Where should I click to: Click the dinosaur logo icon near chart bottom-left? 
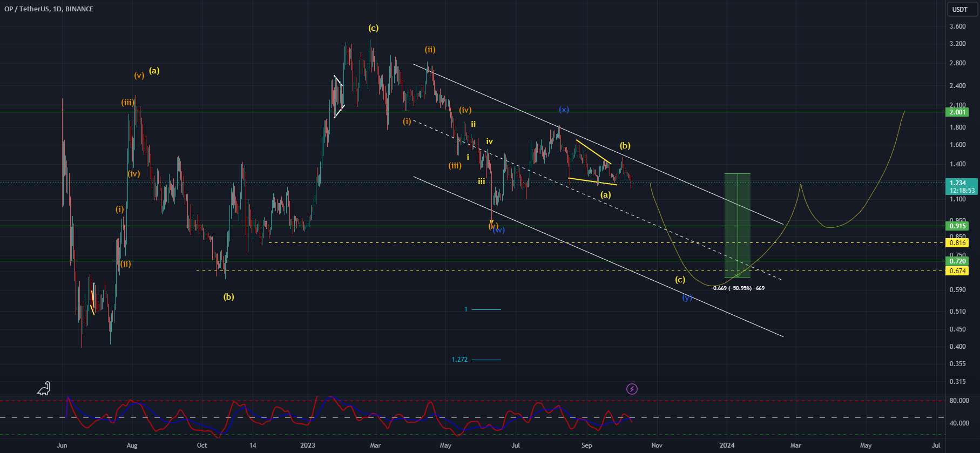44,388
